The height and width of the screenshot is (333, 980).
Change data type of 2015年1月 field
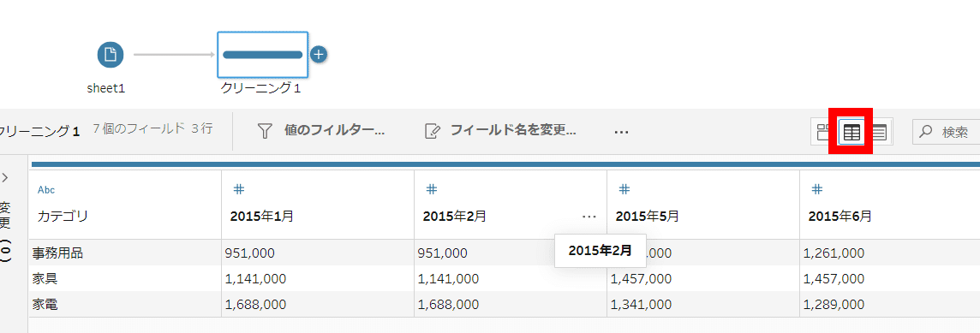(238, 188)
